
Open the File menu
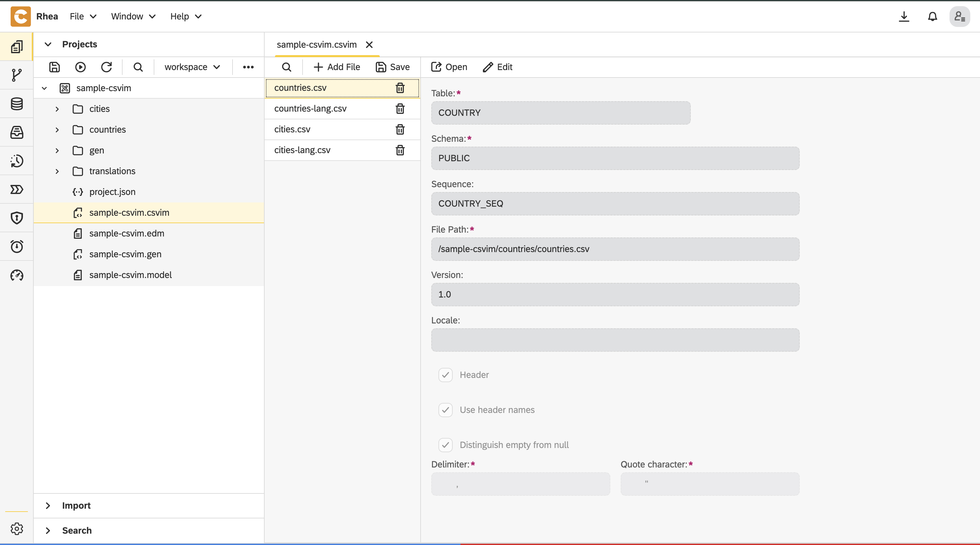pyautogui.click(x=83, y=16)
